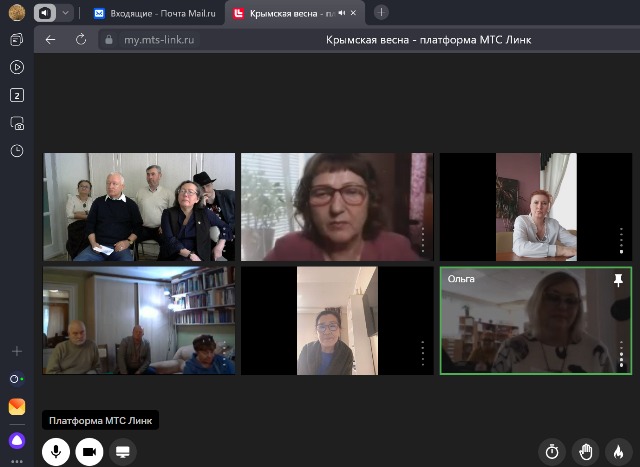The image size is (640, 467).
Task: Send a fire reaction
Action: pyautogui.click(x=618, y=452)
